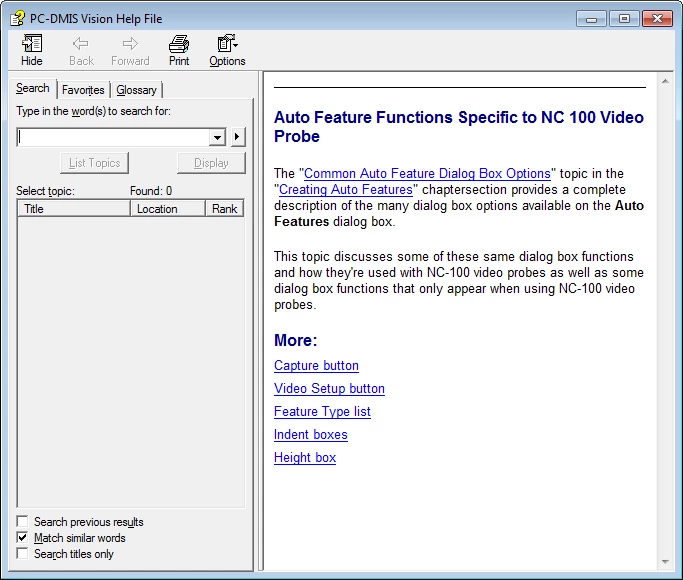Image resolution: width=683 pixels, height=580 pixels.
Task: Click the List Topics button
Action: [95, 163]
